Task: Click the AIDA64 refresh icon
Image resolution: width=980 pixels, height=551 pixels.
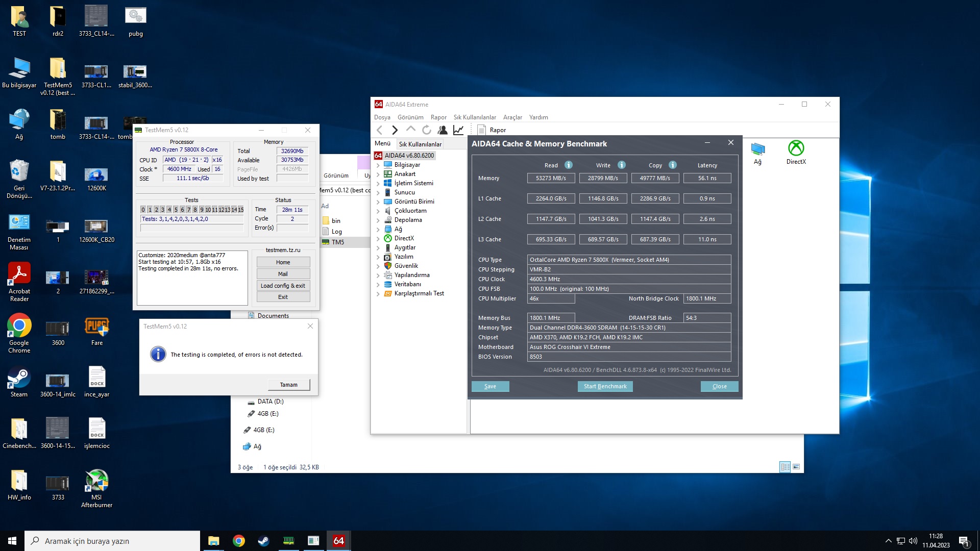Action: tap(427, 130)
